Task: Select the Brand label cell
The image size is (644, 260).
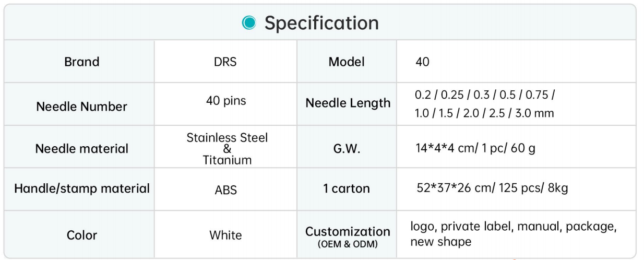Action: [81, 62]
